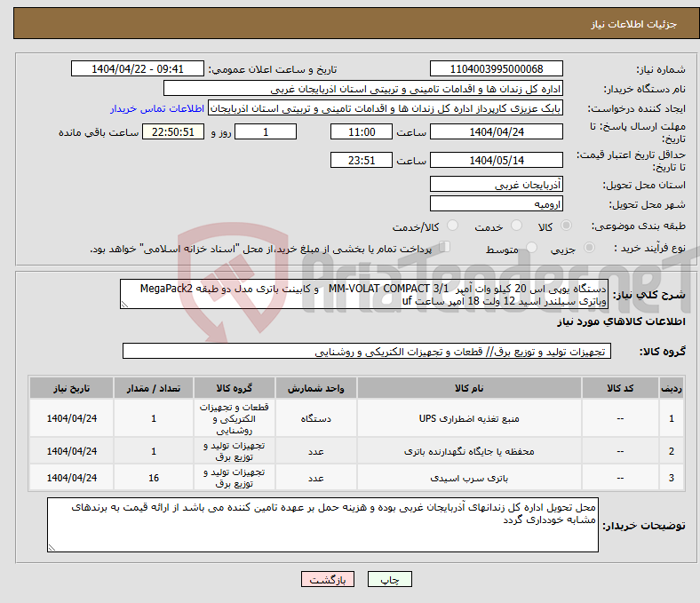Click the باتری سرب اسیدی cell
The image size is (700, 603).
(x=469, y=478)
